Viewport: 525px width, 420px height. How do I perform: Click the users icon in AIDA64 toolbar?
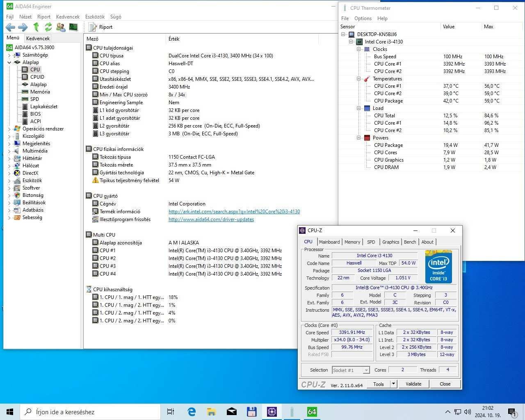[61, 27]
